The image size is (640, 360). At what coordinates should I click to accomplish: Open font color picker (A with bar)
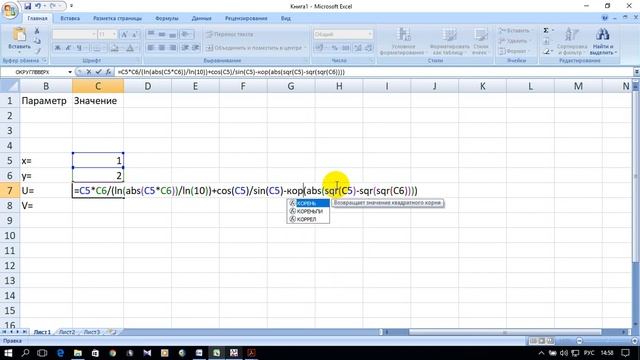point(130,48)
